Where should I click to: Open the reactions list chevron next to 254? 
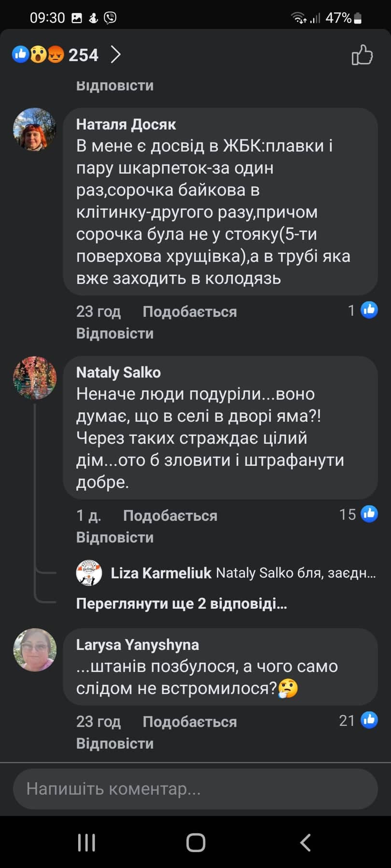click(x=116, y=55)
